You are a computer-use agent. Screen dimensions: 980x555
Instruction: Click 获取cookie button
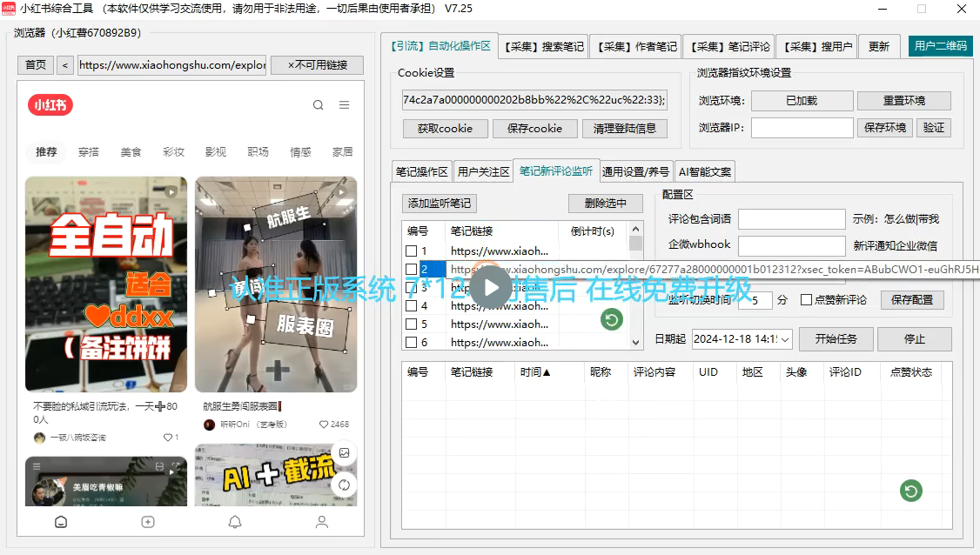pos(445,129)
